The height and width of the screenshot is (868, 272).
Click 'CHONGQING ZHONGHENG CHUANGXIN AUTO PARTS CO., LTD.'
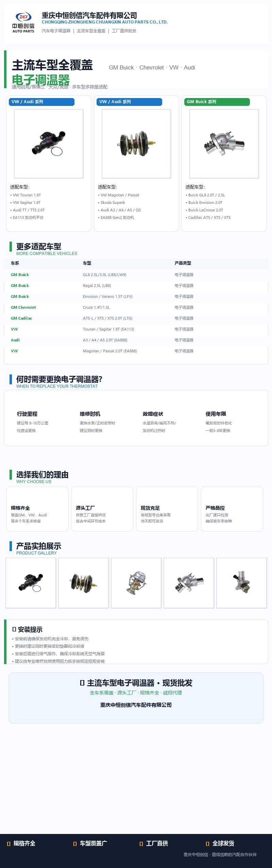(105, 22)
